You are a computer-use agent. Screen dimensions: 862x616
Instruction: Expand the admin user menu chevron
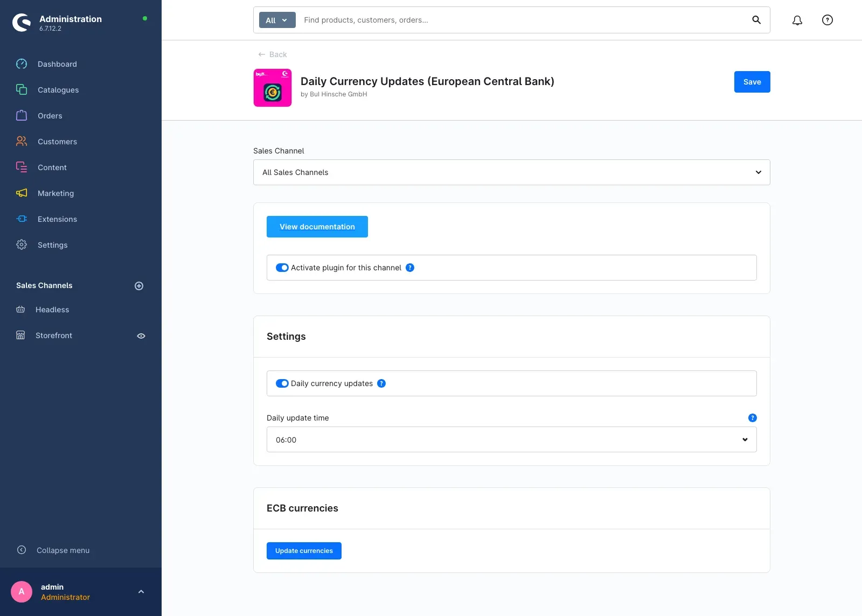pyautogui.click(x=141, y=592)
